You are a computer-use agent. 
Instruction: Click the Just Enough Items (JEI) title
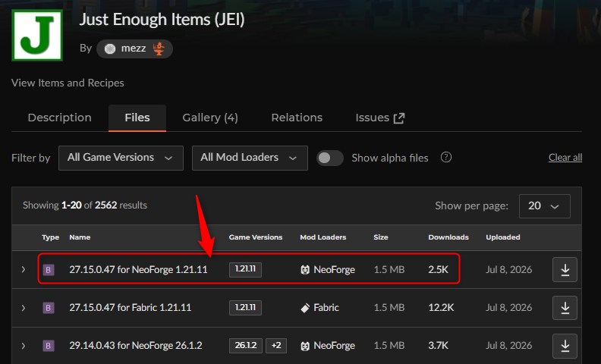click(x=162, y=20)
